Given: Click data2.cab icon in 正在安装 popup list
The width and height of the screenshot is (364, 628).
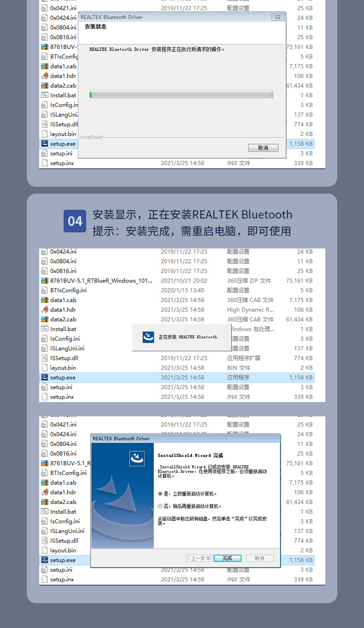Looking at the screenshot, I should tap(45, 319).
